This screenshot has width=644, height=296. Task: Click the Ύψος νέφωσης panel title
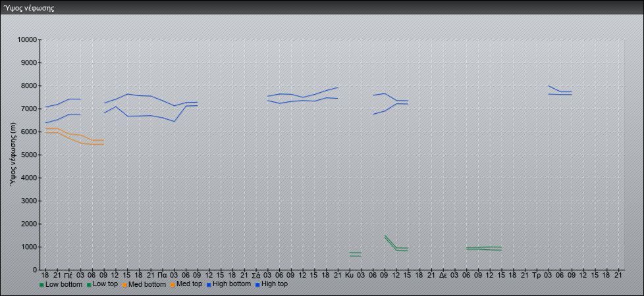30,9
